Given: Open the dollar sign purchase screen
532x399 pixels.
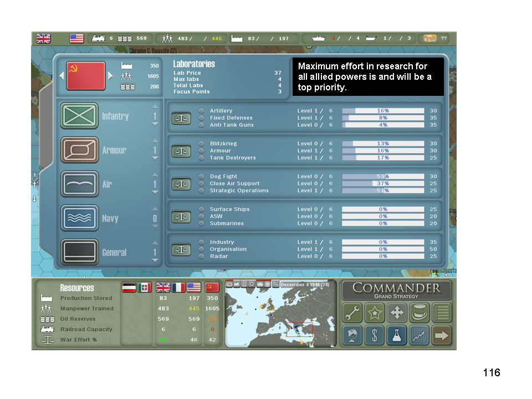Looking at the screenshot, I should coord(374,335).
